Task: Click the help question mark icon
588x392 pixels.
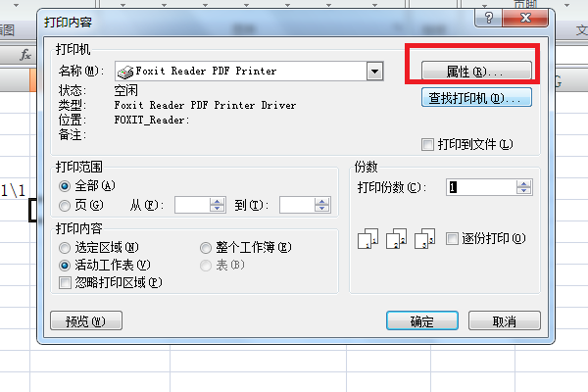Action: [488, 18]
